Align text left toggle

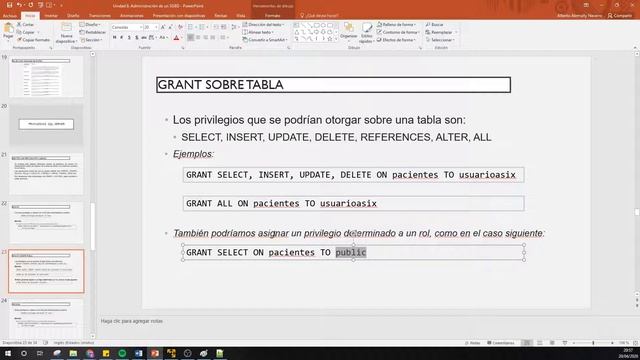tap(191, 38)
